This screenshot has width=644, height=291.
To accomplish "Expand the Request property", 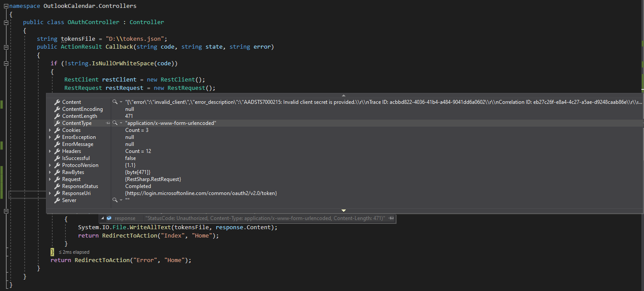I will click(50, 179).
